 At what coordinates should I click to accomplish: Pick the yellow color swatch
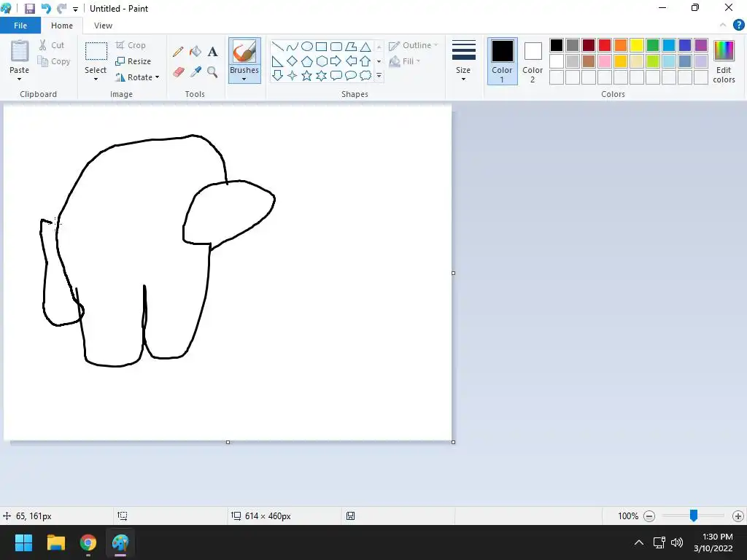(637, 45)
